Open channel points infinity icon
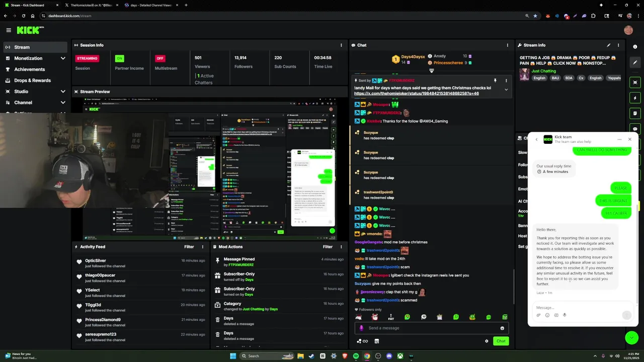Viewport: 644px width, 362px height. point(365,341)
